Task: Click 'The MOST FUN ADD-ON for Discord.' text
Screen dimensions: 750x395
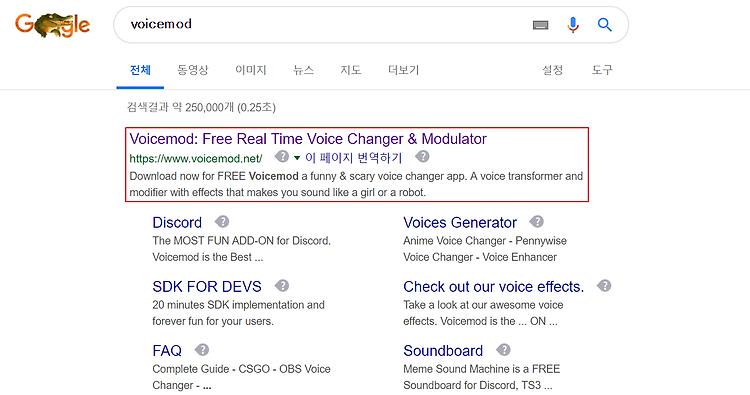Action: click(242, 241)
